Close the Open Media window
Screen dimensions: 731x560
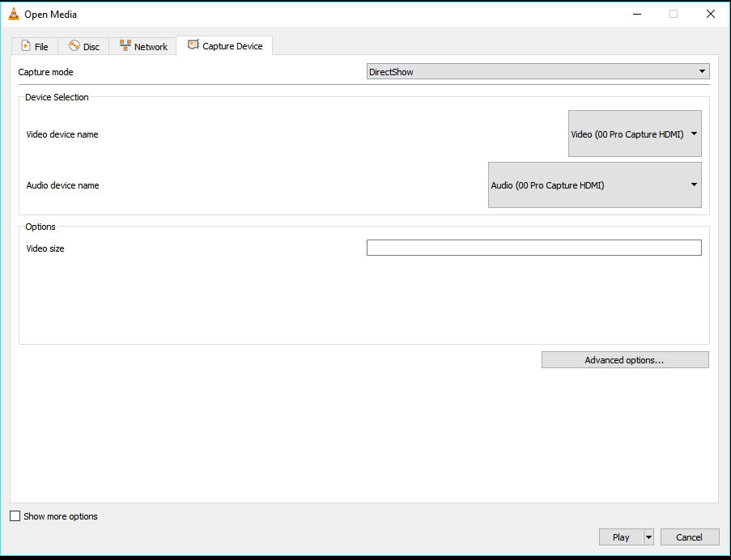click(711, 14)
